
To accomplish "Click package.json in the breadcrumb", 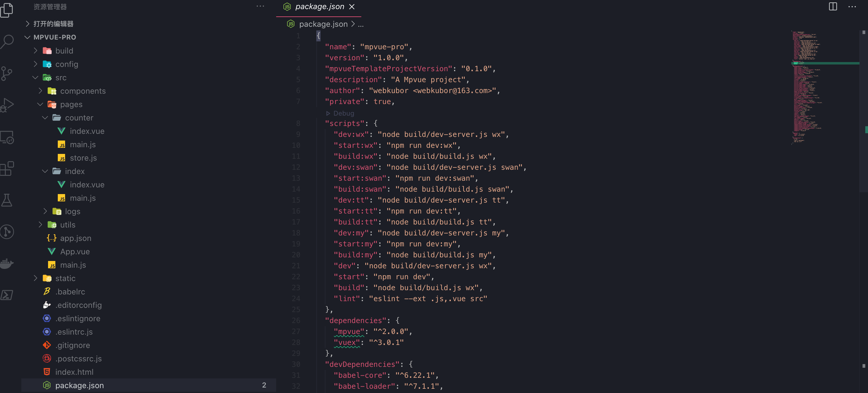I will coord(323,24).
